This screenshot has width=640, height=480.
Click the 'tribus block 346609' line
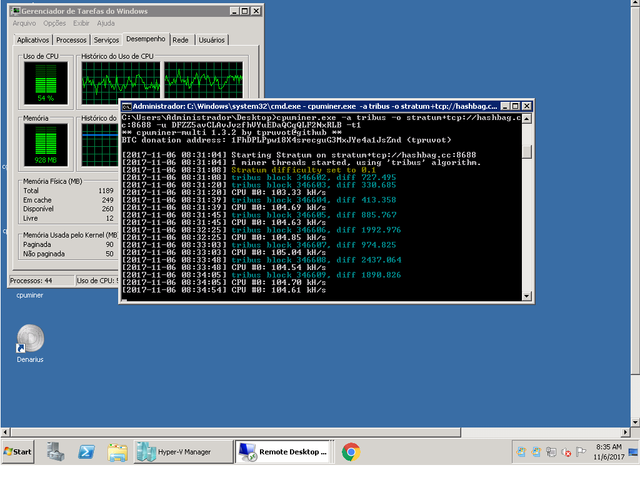[316, 275]
